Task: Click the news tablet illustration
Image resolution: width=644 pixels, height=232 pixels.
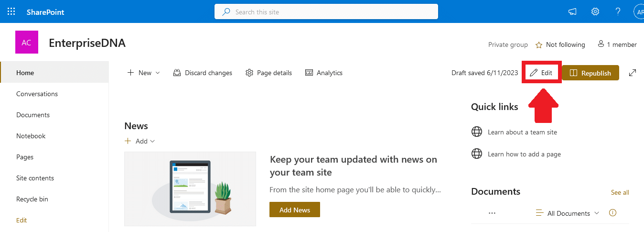Action: [x=190, y=189]
